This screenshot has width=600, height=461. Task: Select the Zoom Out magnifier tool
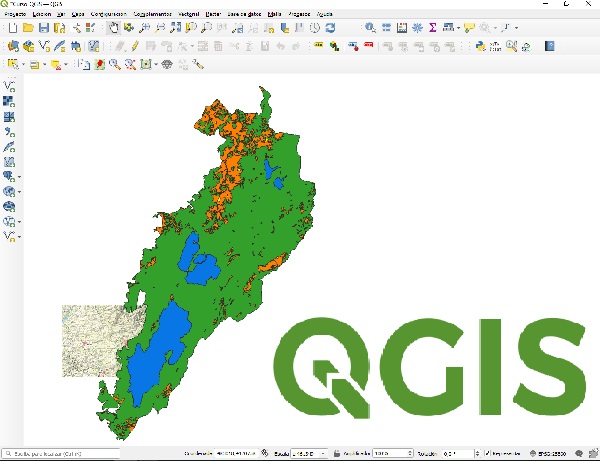coord(160,28)
